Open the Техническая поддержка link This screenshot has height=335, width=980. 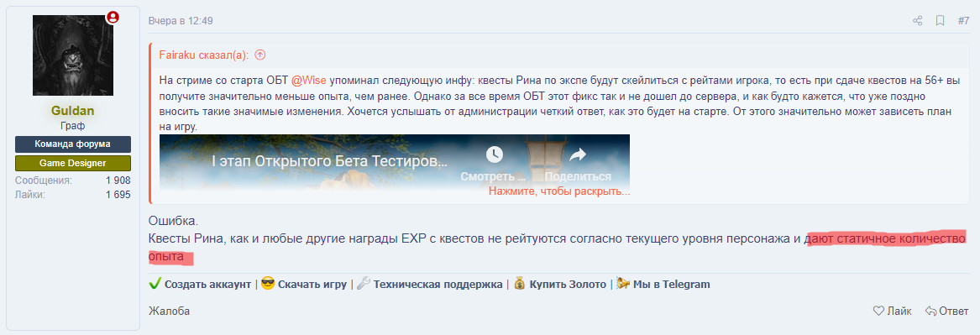coord(438,284)
